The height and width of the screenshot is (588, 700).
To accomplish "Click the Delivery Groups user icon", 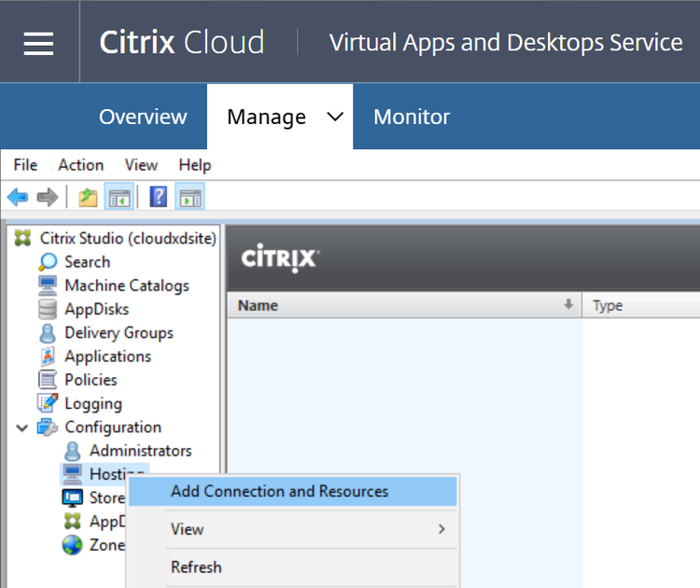I will tap(48, 333).
